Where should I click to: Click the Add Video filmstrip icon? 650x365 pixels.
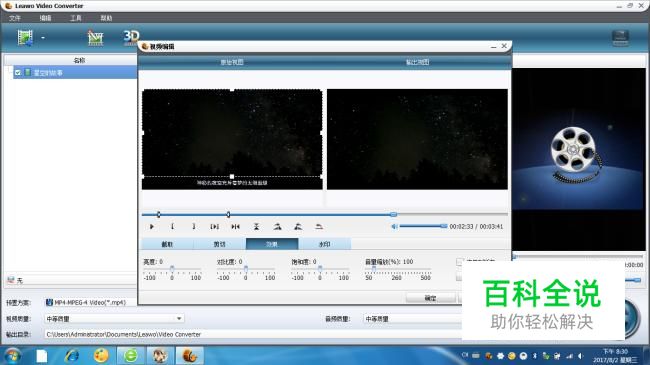pyautogui.click(x=25, y=38)
